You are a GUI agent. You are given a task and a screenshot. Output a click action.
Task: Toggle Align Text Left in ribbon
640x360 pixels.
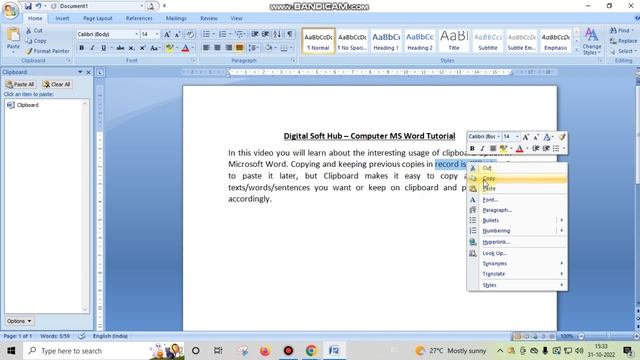pyautogui.click(x=206, y=48)
